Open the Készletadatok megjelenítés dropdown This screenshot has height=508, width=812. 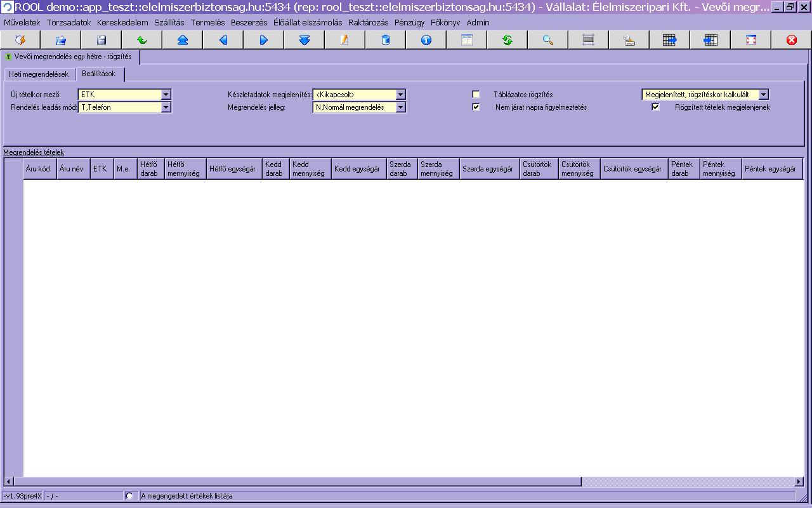(400, 95)
